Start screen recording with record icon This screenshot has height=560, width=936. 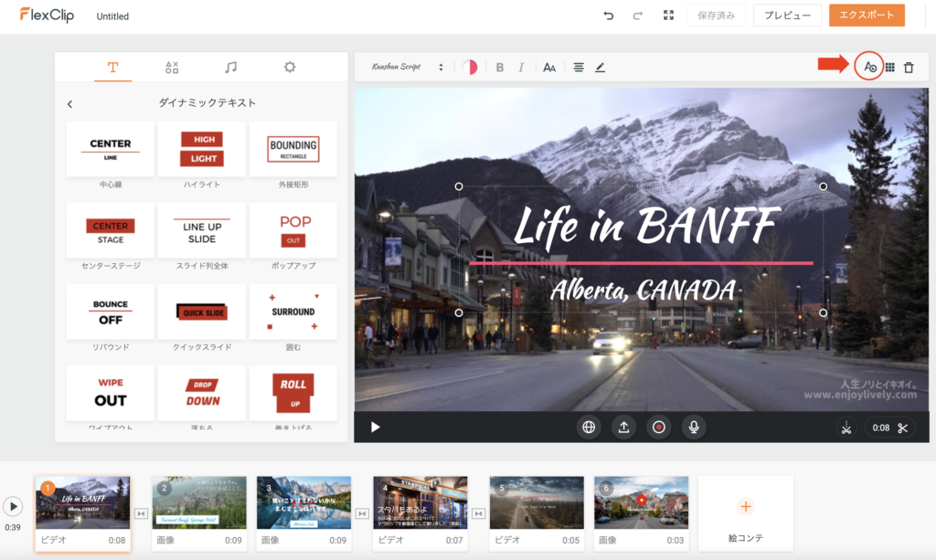tap(659, 427)
